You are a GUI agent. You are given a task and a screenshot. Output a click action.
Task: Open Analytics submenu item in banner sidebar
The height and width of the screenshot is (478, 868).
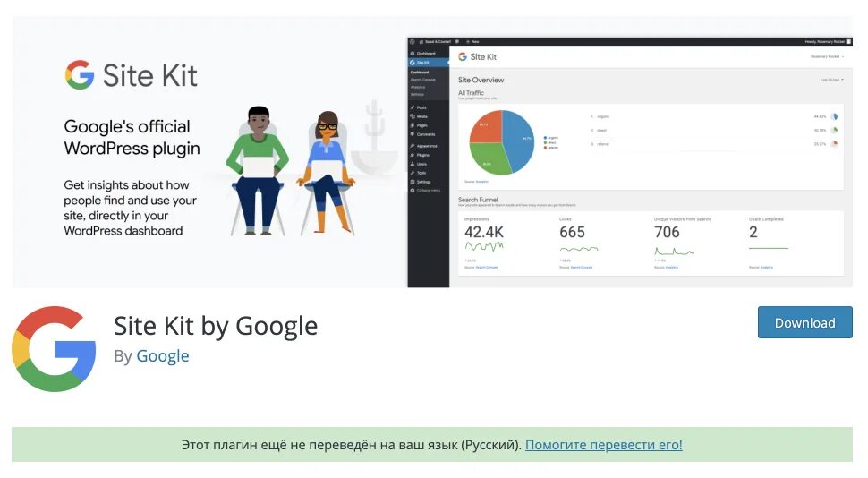tap(418, 87)
